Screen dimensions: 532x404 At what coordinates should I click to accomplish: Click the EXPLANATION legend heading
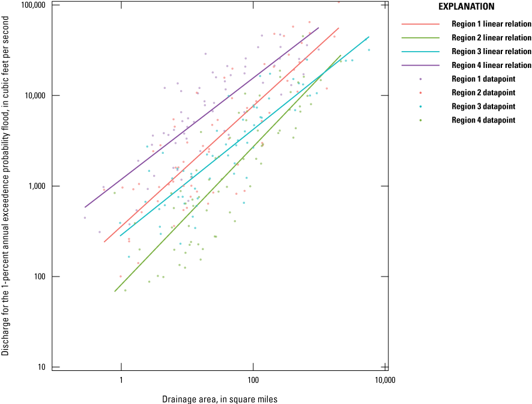pos(466,7)
